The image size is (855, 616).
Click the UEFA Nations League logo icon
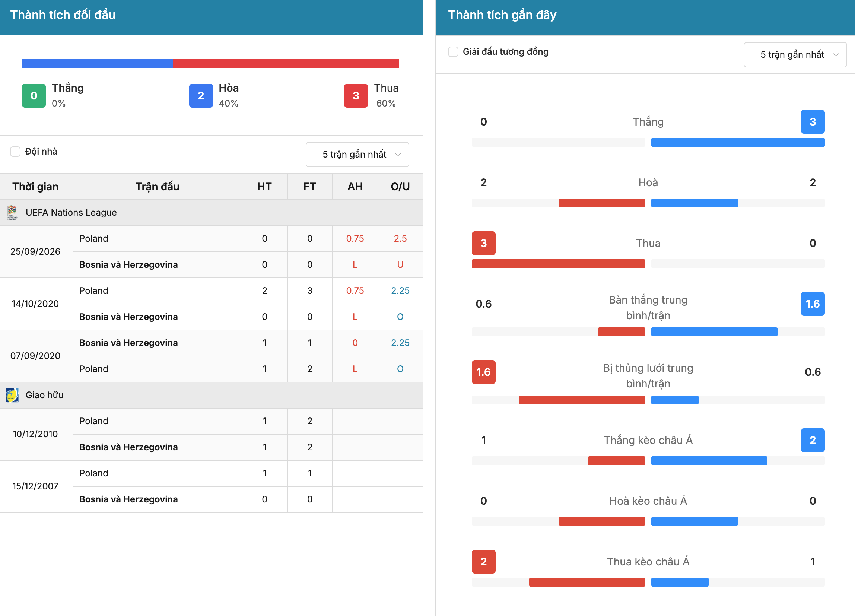pos(12,213)
